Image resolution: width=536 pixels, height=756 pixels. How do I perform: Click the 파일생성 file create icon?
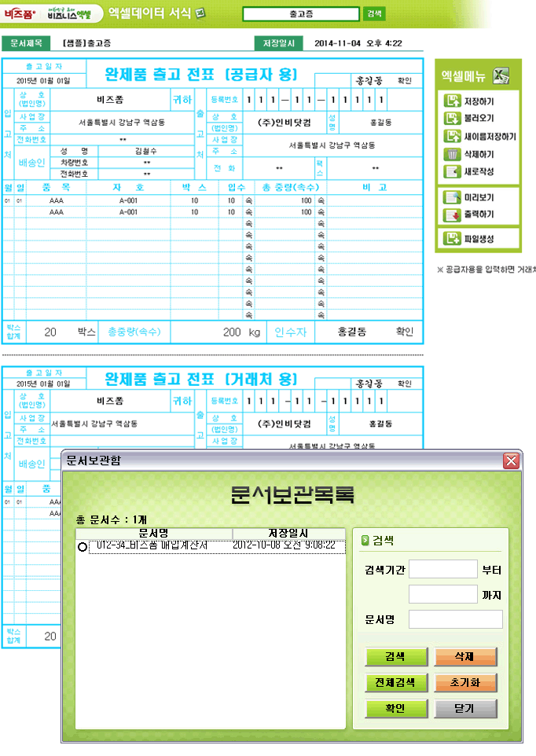tap(452, 238)
